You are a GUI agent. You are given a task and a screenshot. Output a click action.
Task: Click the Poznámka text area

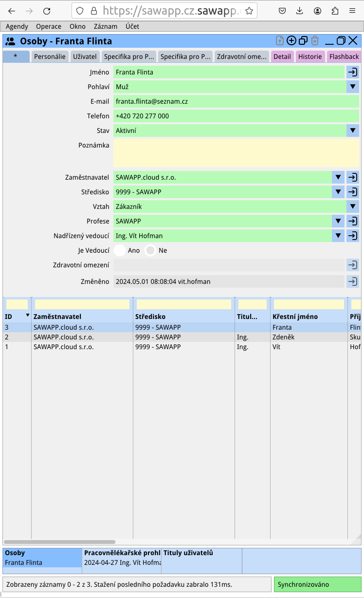click(x=236, y=153)
